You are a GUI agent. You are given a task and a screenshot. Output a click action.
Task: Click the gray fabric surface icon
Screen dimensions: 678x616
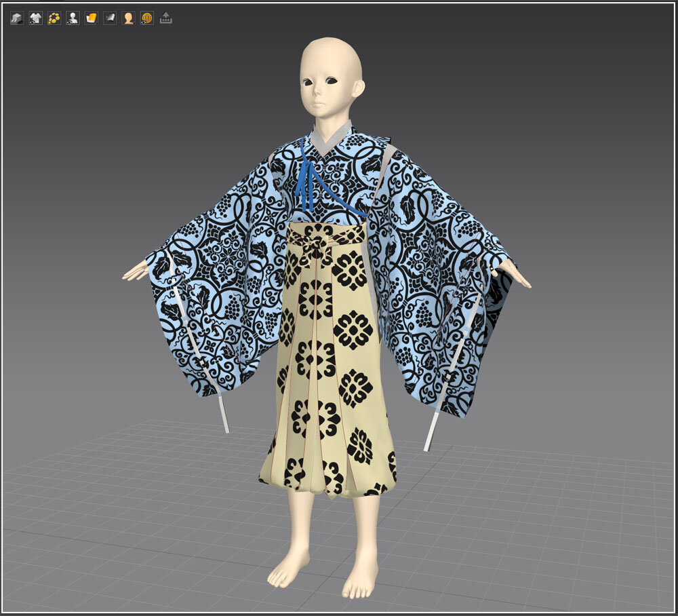click(110, 18)
